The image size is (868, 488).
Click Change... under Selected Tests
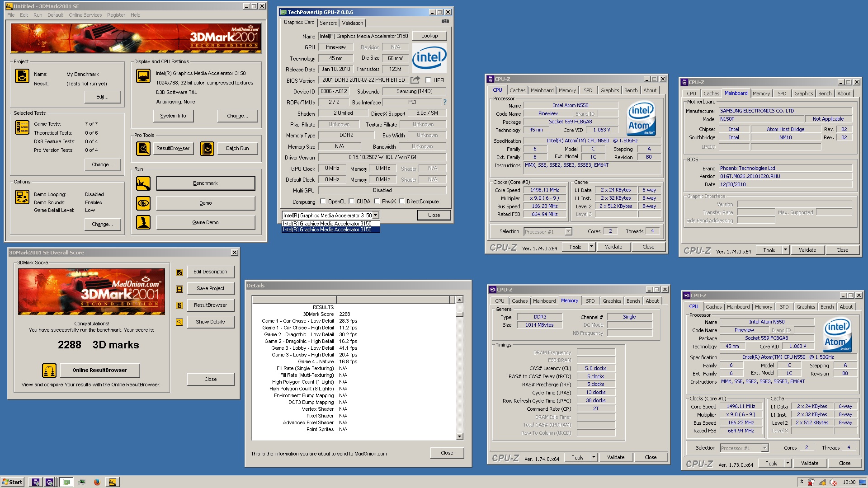coord(103,165)
